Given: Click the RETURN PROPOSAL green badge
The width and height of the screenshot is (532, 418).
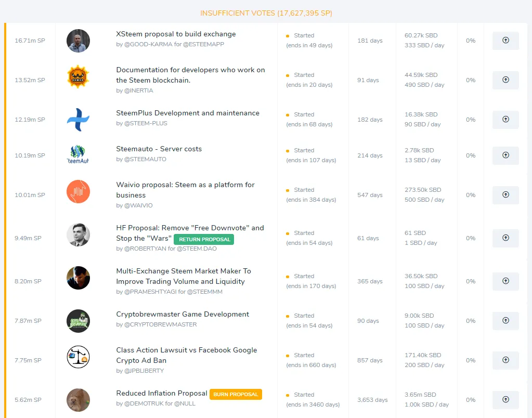Looking at the screenshot, I should click(x=204, y=240).
